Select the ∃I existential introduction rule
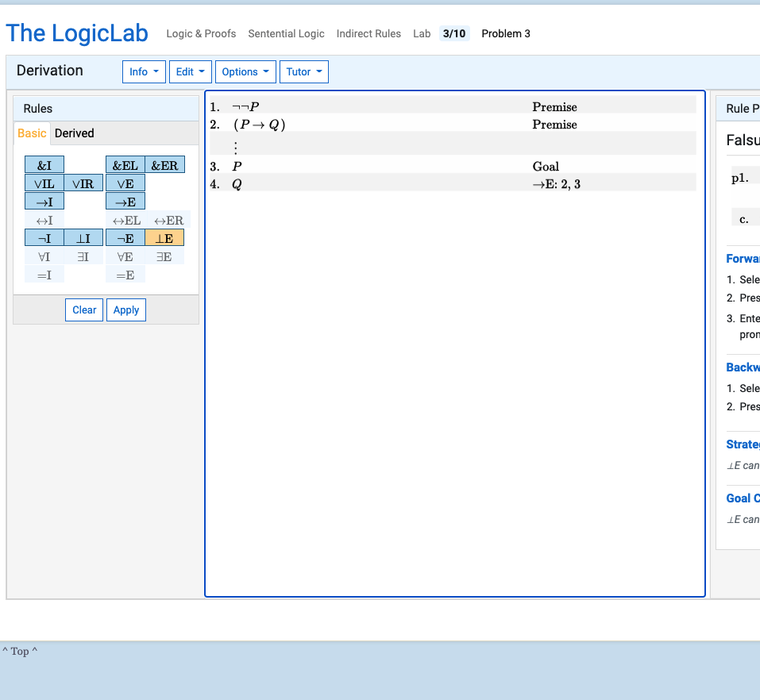This screenshot has width=760, height=700. click(83, 256)
